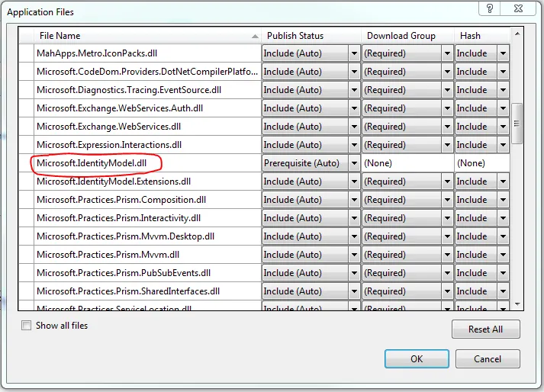Select the Microsoft.IdentityModel.dll file name
Viewport: 544px width, 392px height.
[x=92, y=163]
